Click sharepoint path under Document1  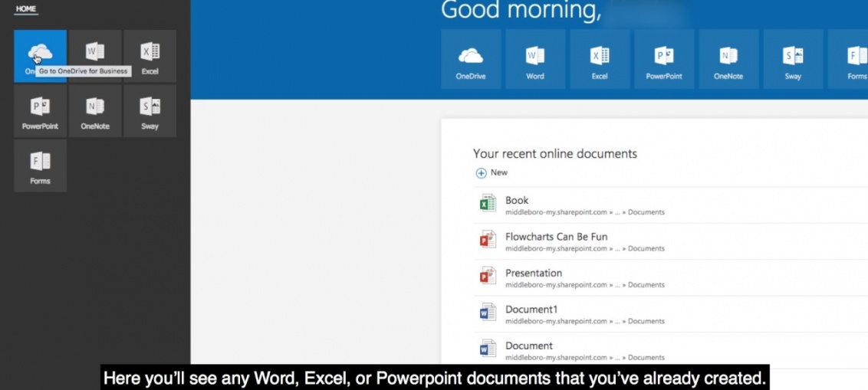584,321
